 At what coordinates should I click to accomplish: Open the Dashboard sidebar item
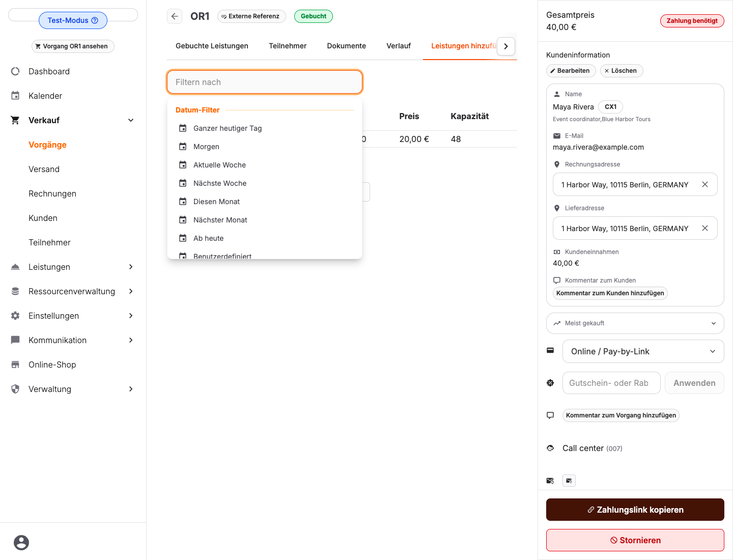click(49, 71)
